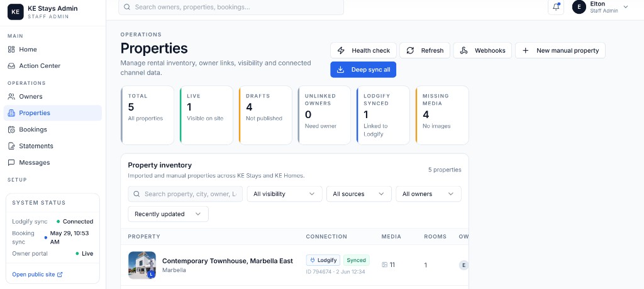Viewport: 644px width, 289px height.
Task: Select the Live visible on site card
Action: [x=206, y=116]
